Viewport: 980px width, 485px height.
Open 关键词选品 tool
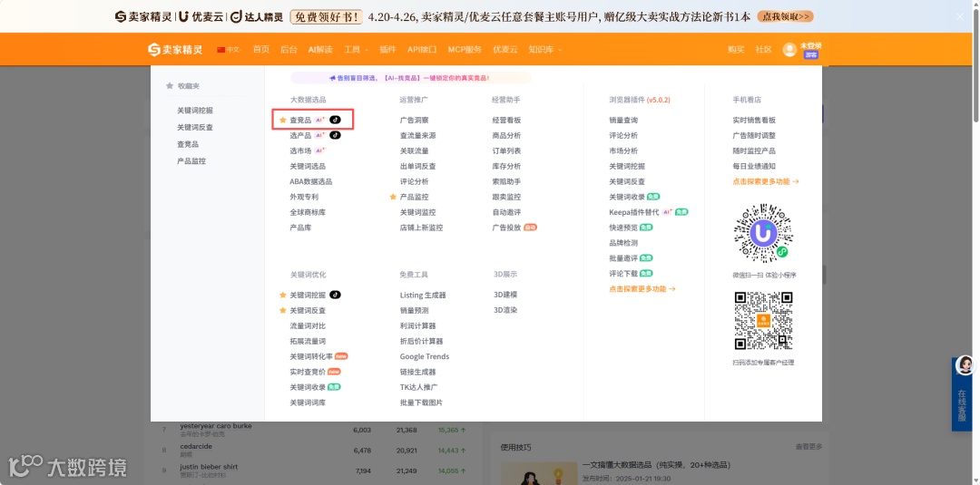coord(308,166)
